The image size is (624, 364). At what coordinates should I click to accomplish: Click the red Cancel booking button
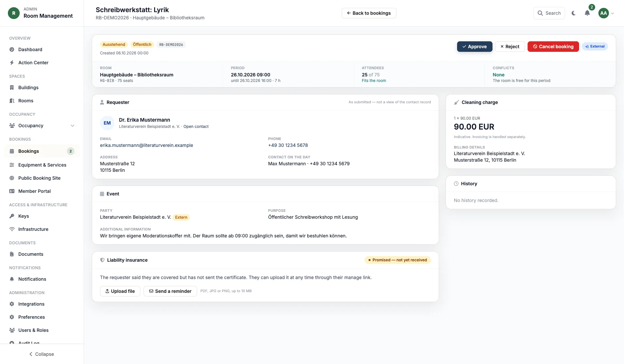pos(553,47)
